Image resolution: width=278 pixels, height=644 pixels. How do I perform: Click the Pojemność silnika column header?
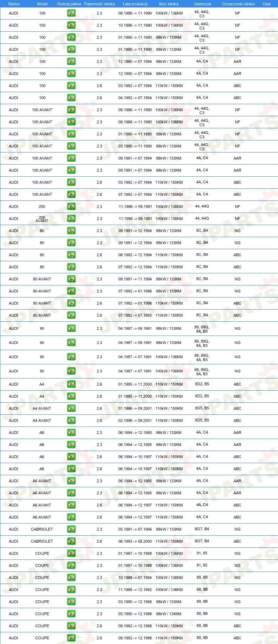pyautogui.click(x=99, y=4)
